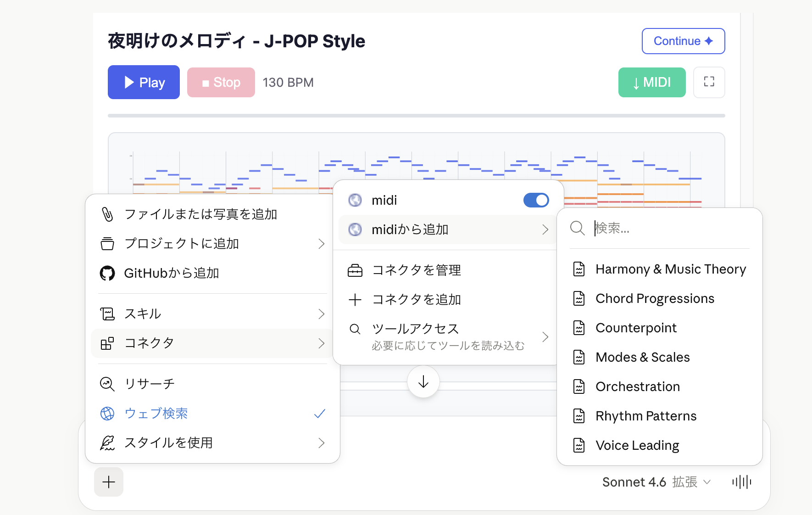
Task: Disable the midi connector toggle
Action: (x=536, y=200)
